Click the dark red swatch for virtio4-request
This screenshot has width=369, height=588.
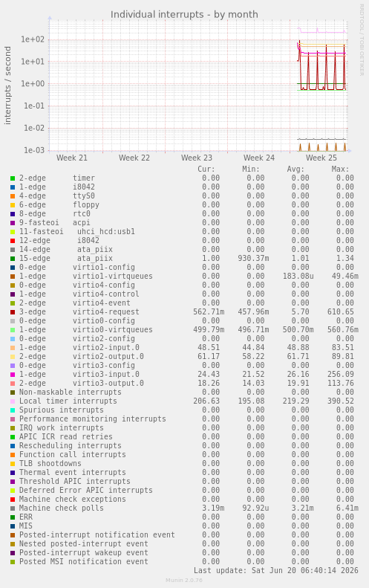pyautogui.click(x=13, y=312)
